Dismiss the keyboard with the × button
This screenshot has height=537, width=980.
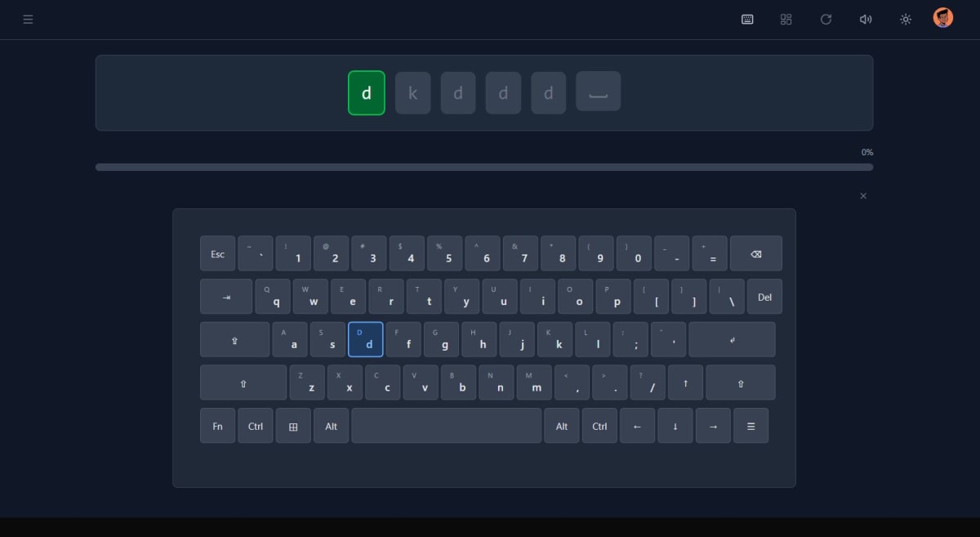point(863,195)
